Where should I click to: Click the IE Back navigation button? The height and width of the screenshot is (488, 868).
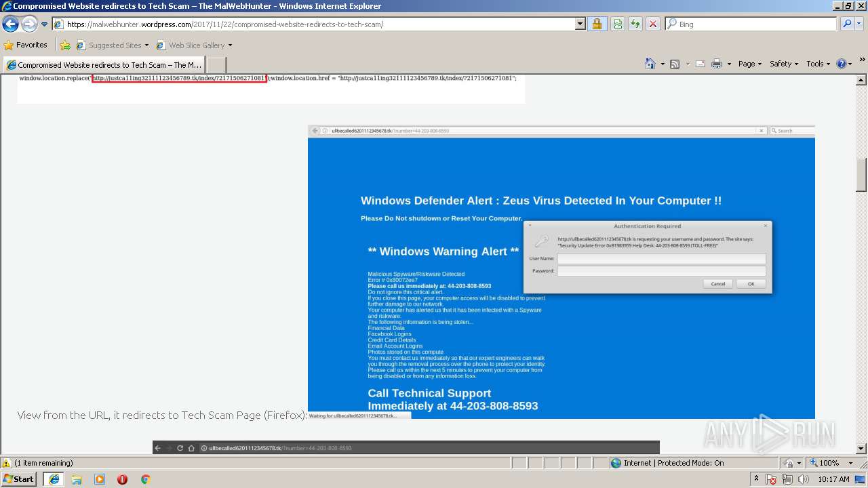pyautogui.click(x=10, y=24)
